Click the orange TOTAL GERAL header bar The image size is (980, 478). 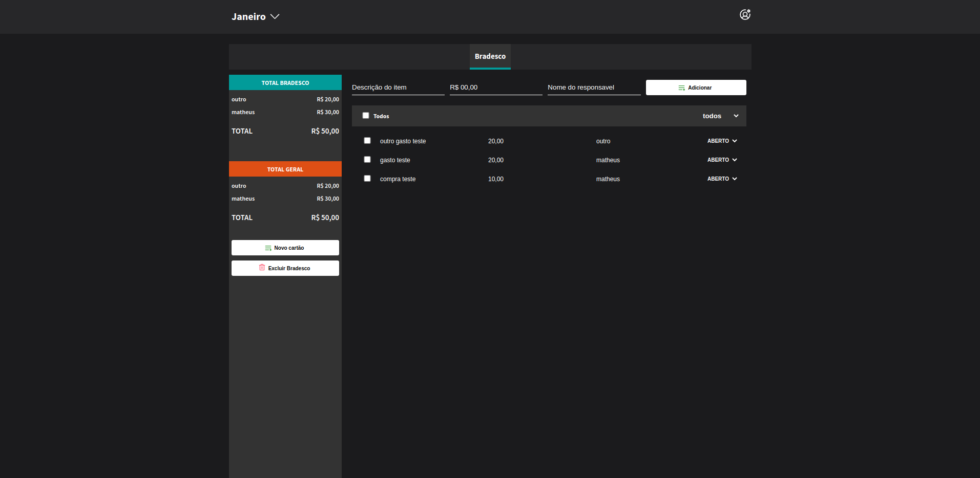285,169
